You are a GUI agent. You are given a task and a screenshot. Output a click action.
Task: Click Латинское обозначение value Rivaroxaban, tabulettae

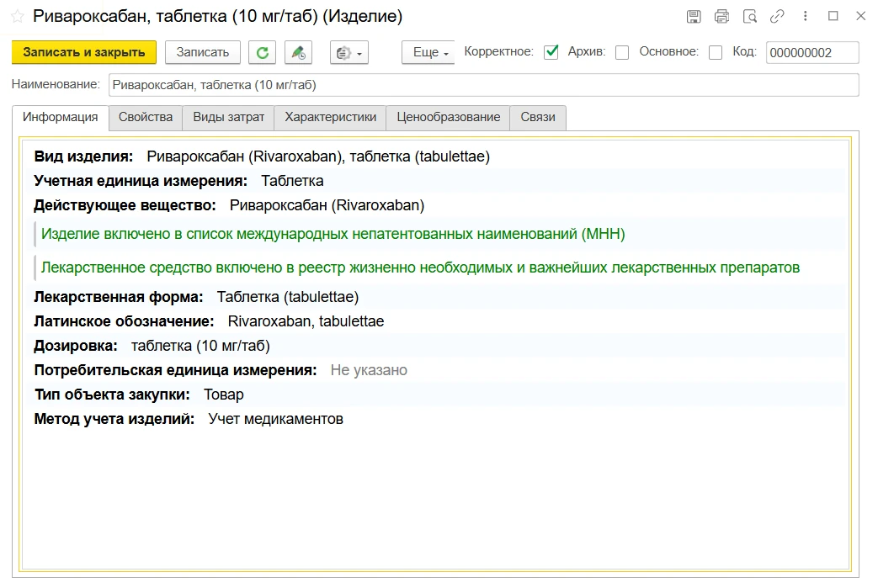click(x=306, y=321)
